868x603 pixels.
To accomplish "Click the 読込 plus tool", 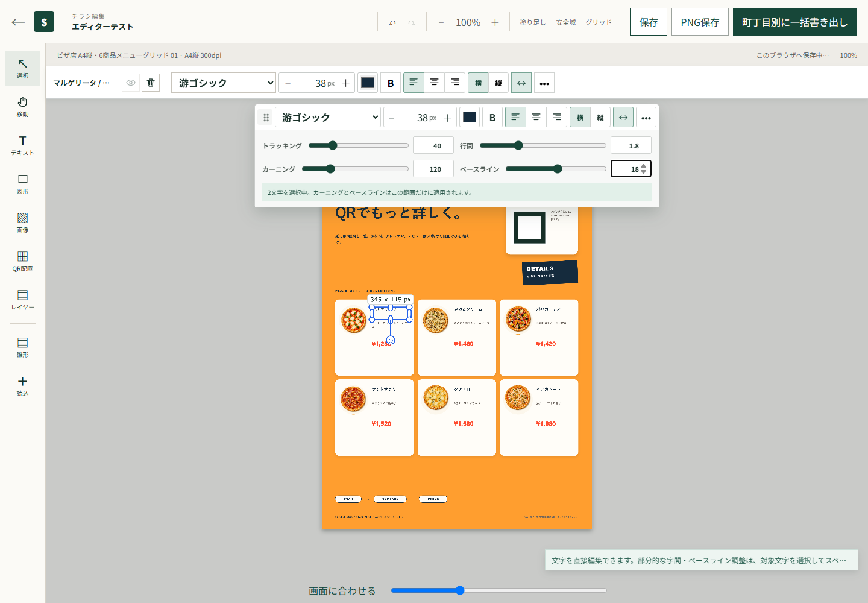I will coord(23,386).
